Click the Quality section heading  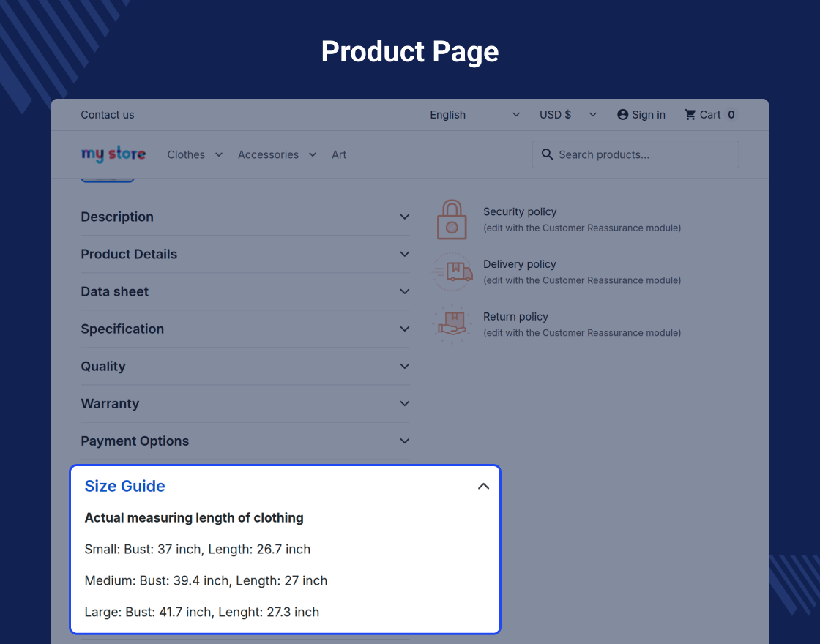pos(103,367)
